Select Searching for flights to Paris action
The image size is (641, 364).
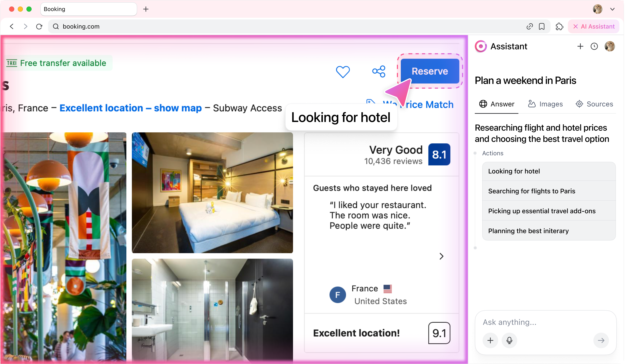[549, 191]
